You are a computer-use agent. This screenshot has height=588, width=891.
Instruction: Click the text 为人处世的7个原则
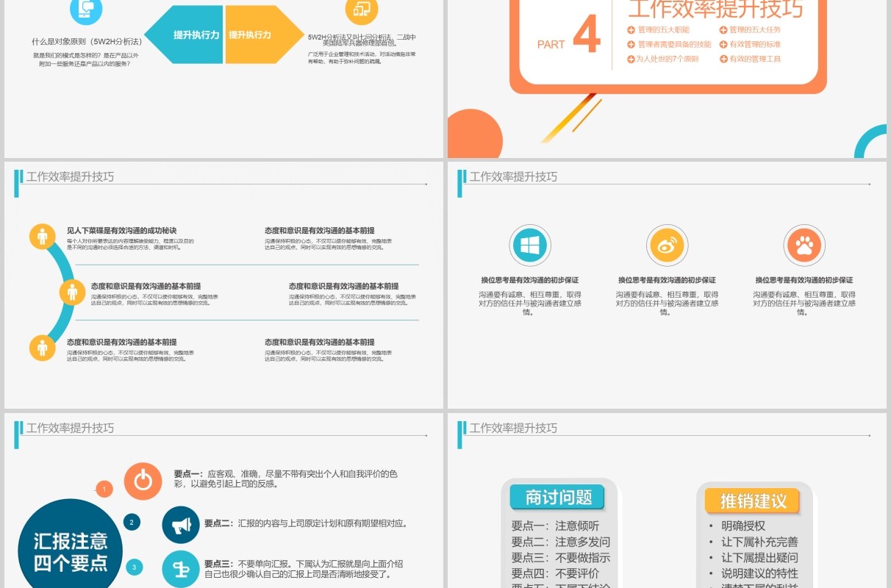click(668, 60)
